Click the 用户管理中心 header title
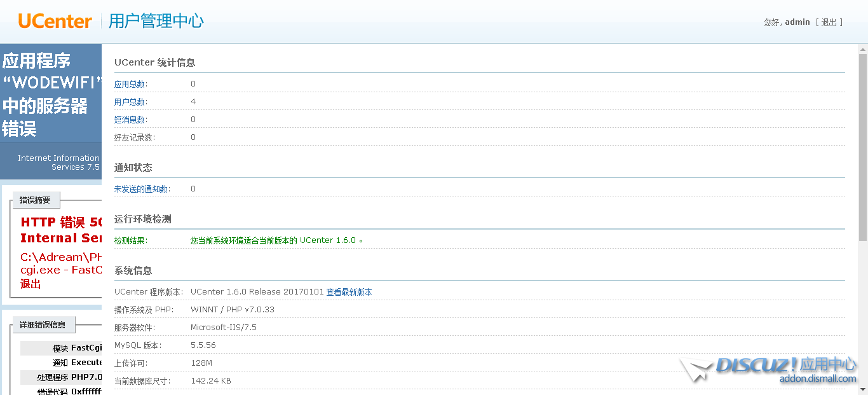Viewport: 868px width, 395px height. (156, 21)
